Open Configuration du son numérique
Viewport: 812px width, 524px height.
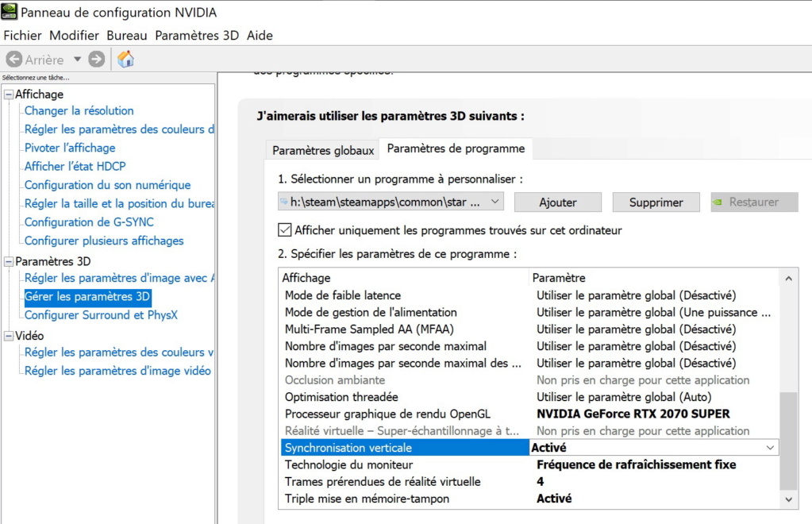click(x=108, y=185)
